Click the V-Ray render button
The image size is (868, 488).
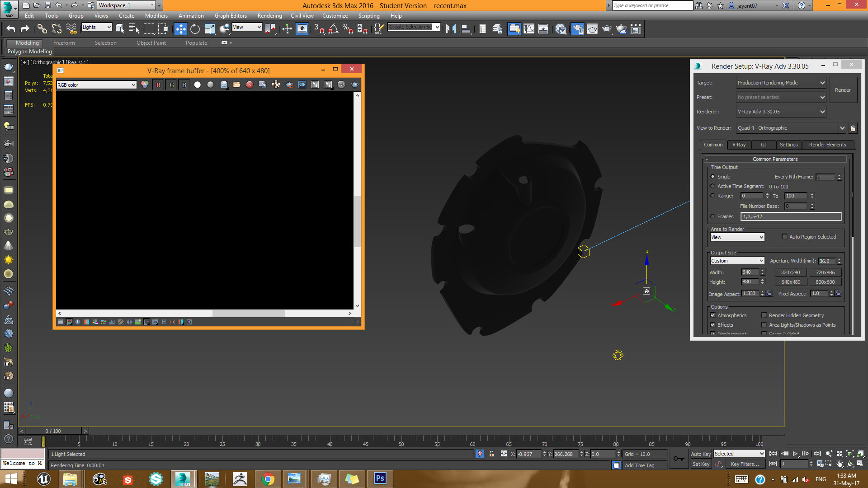[842, 89]
